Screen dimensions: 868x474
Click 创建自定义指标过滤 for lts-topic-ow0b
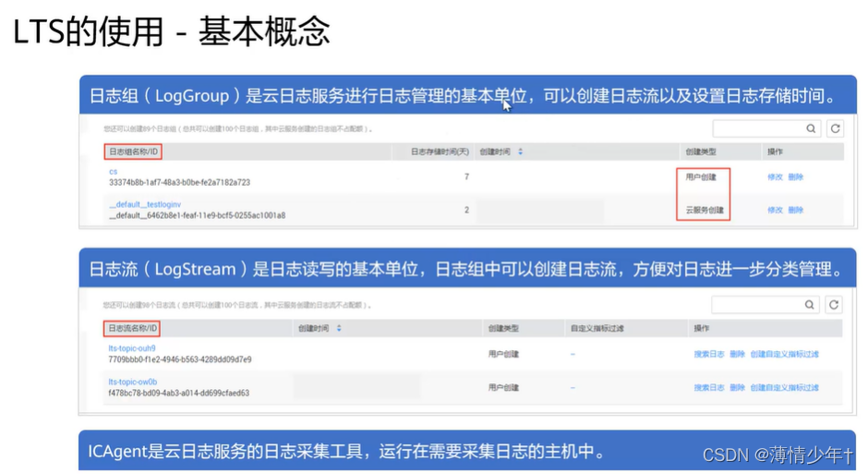click(x=784, y=388)
